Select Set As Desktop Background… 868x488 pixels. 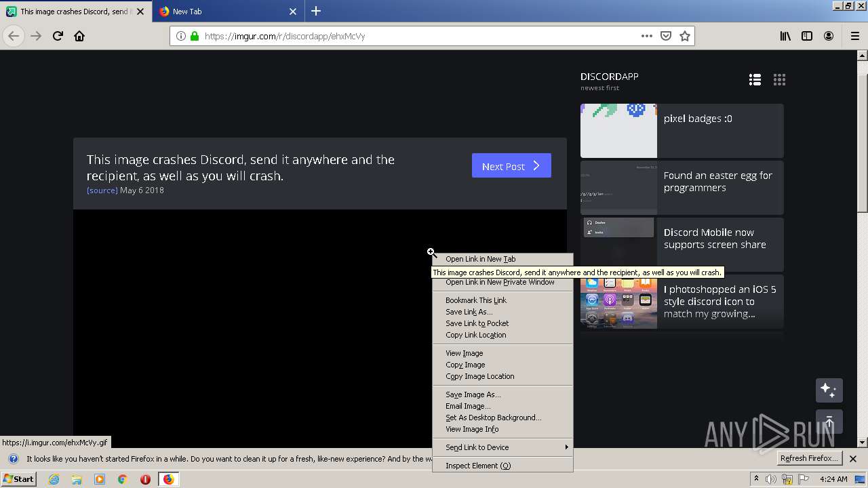[x=502, y=418]
